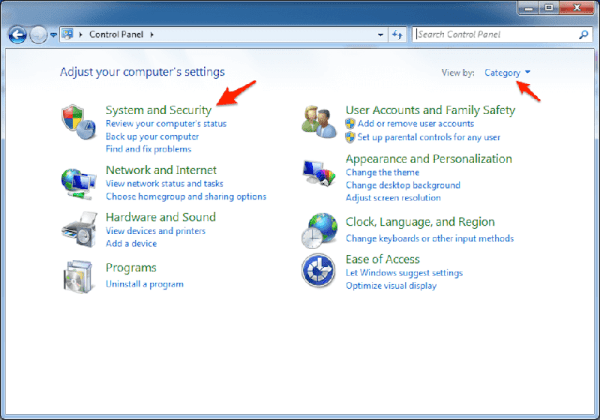Open Uninstall a program link

tap(144, 284)
